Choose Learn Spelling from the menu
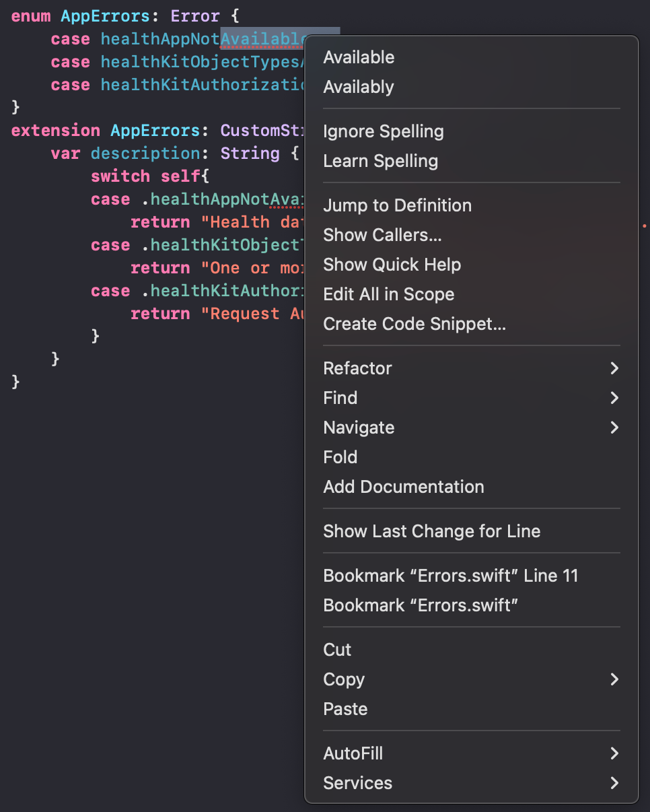650x812 pixels. pyautogui.click(x=380, y=161)
